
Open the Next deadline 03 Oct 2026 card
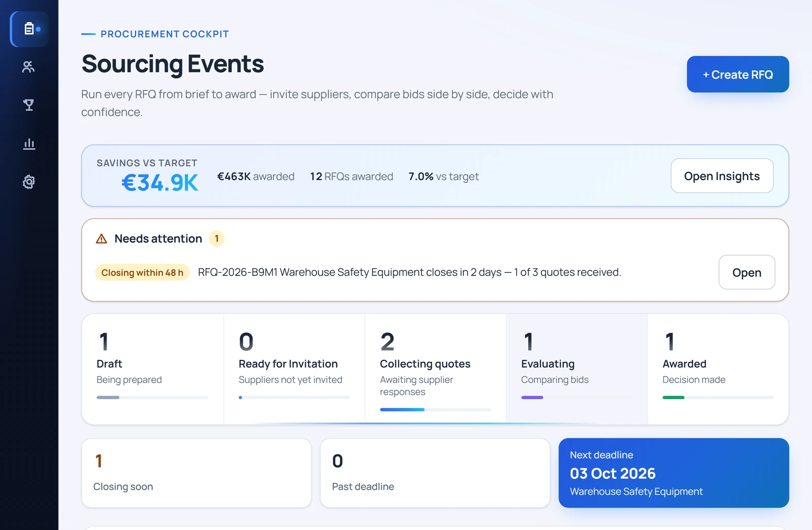(x=673, y=473)
